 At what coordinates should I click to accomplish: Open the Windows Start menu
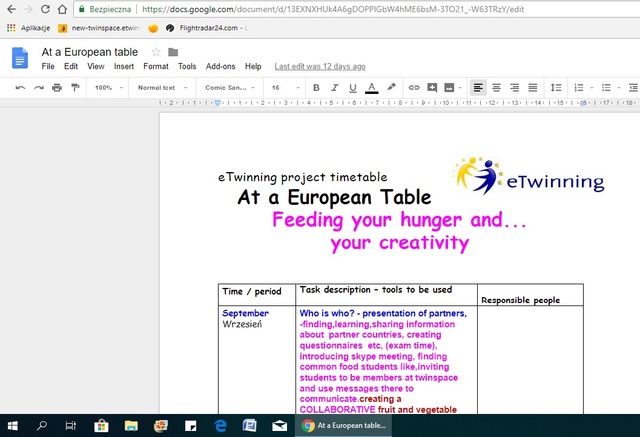13,426
